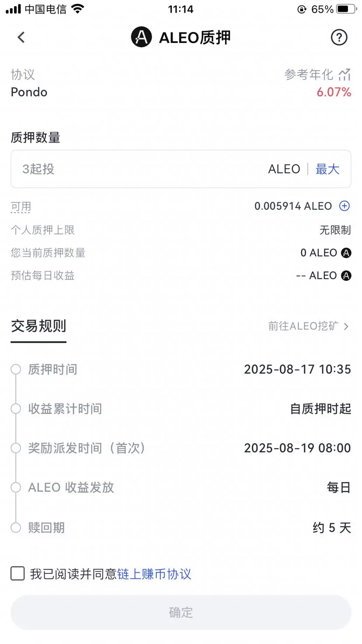Image resolution: width=362 pixels, height=644 pixels.
Task: Select the 赎回期 timeline circle
Action: tap(16, 528)
